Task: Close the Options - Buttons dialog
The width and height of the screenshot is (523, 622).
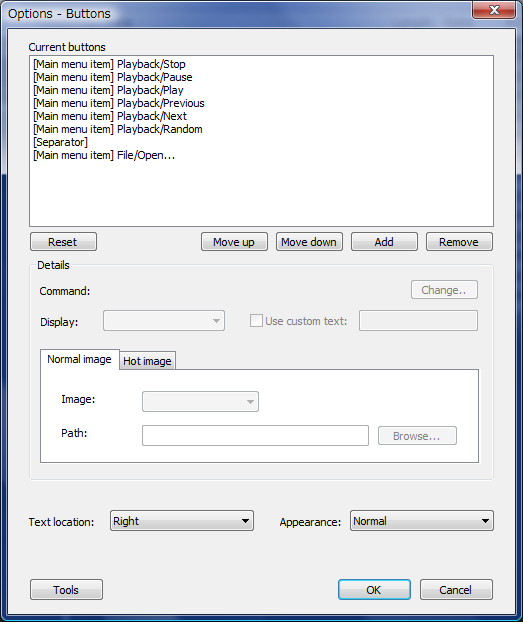Action: (494, 10)
